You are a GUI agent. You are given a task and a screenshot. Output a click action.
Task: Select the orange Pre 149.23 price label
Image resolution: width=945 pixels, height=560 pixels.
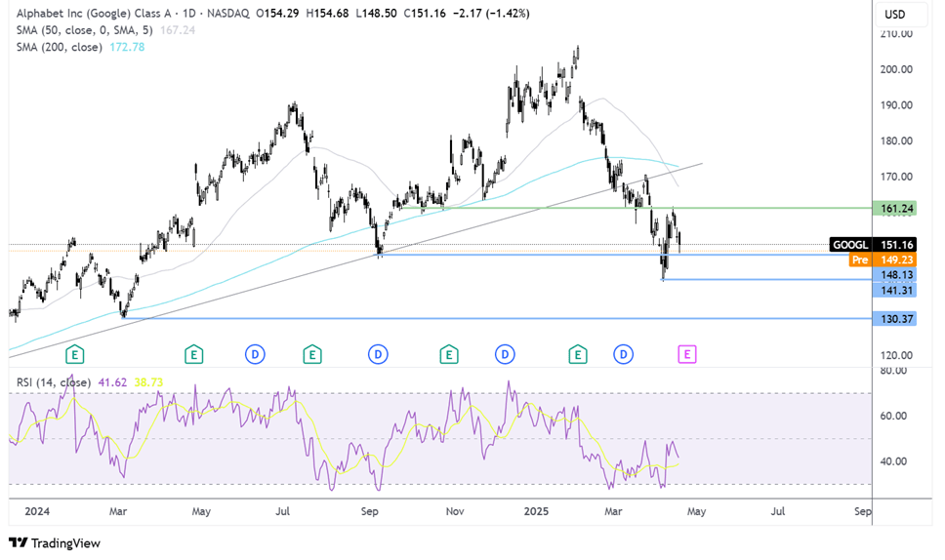883,260
